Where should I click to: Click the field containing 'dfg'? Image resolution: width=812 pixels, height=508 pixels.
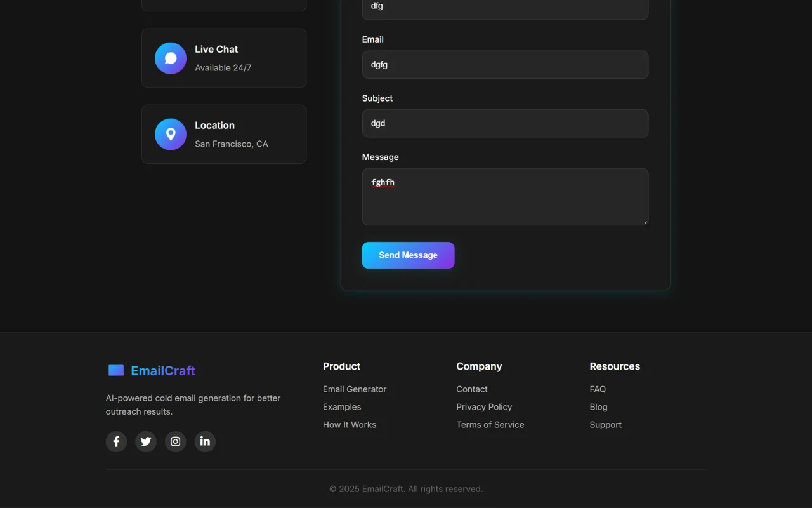(505, 8)
